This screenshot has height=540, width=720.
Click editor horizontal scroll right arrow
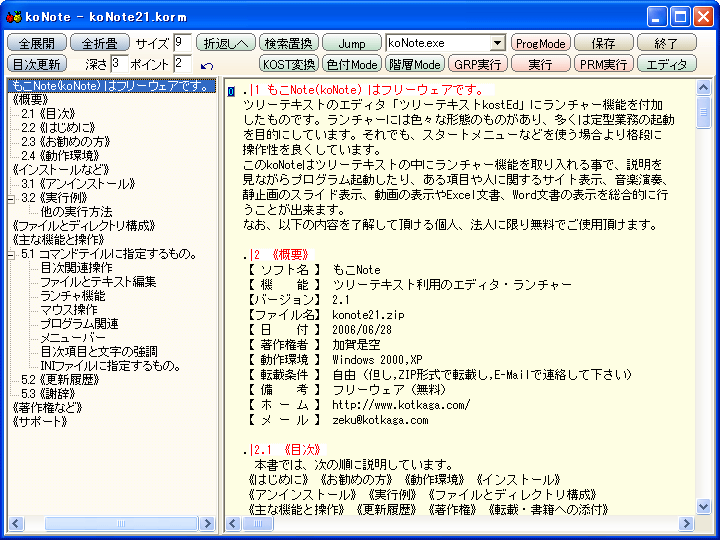tap(686, 523)
